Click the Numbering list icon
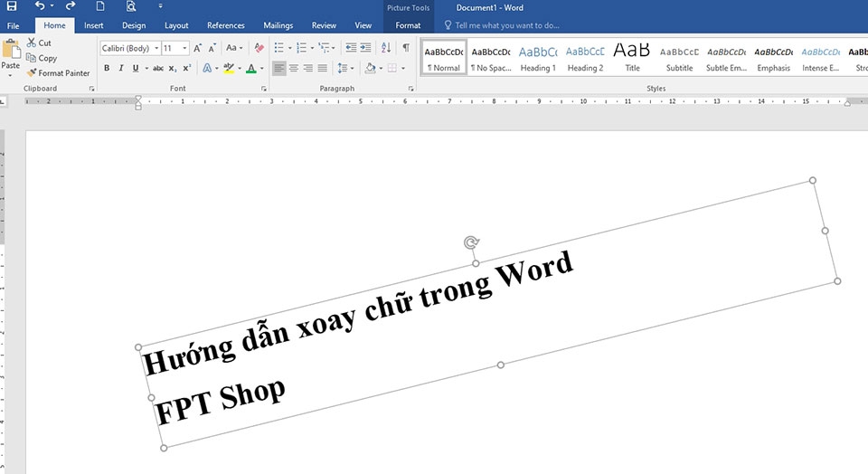Viewport: 868px width, 474px height. [301, 48]
